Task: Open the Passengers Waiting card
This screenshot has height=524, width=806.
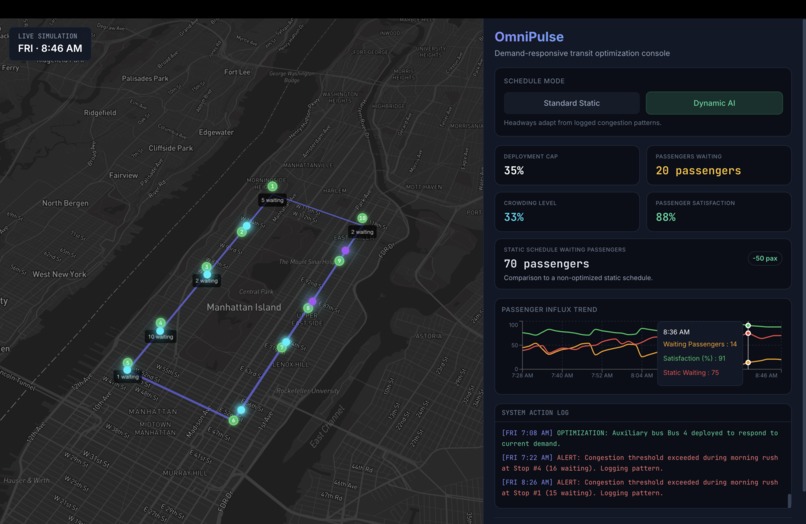Action: pos(719,165)
